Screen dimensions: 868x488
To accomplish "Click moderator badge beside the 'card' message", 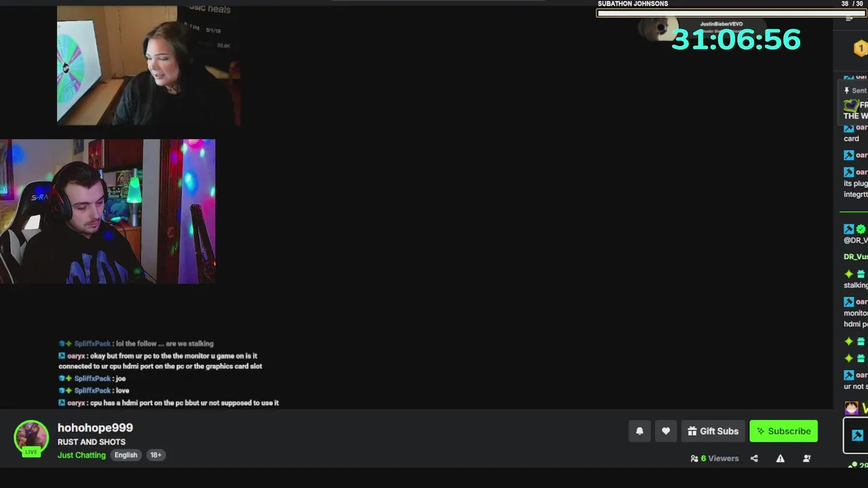I will 848,127.
